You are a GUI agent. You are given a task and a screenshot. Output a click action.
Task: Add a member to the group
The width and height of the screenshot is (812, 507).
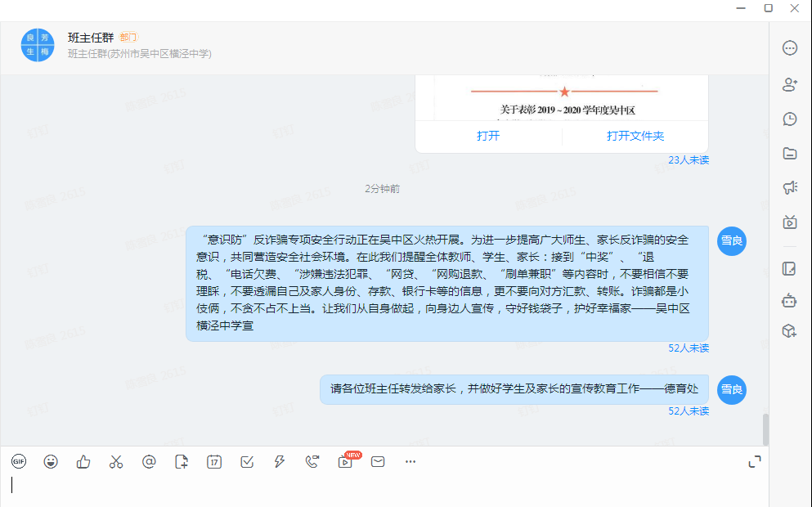[790, 84]
